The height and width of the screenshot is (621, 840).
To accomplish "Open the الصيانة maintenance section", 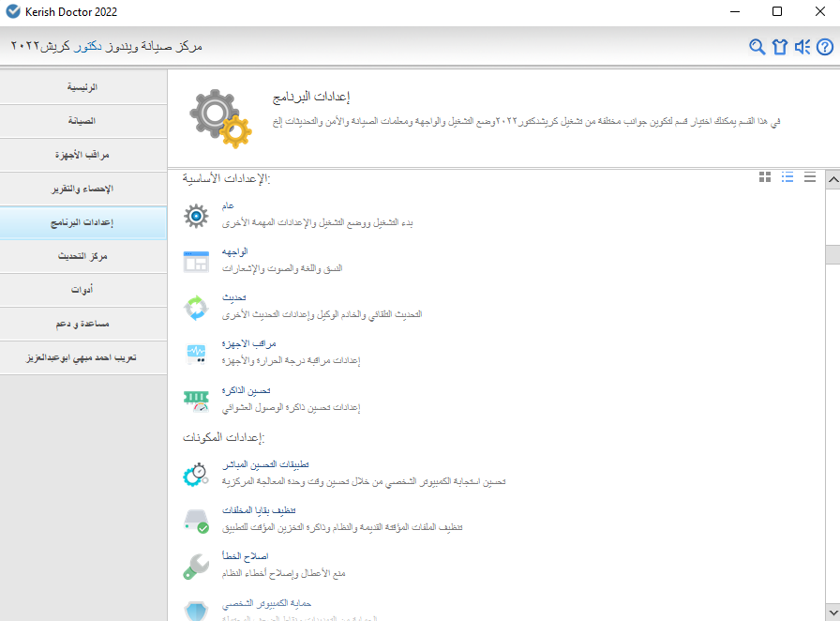I will pos(83,121).
